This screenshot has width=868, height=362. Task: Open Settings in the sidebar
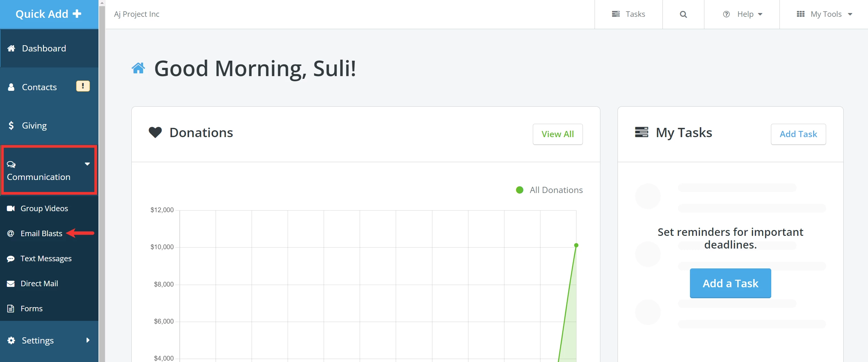(x=49, y=340)
